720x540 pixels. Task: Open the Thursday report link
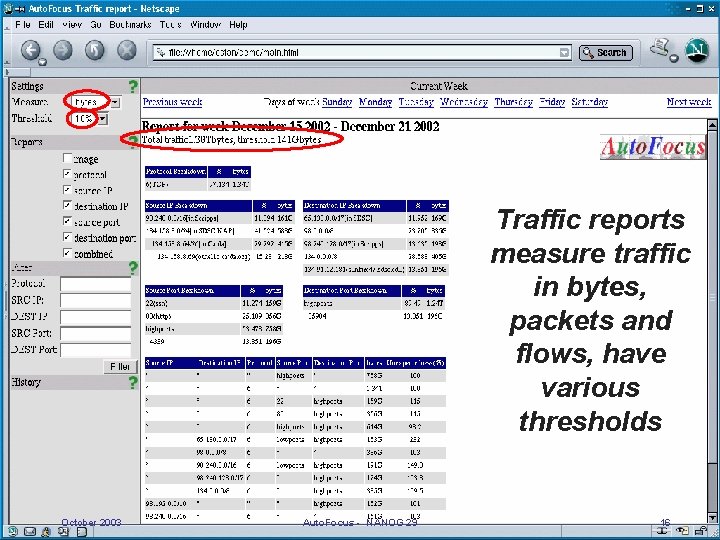coord(513,102)
